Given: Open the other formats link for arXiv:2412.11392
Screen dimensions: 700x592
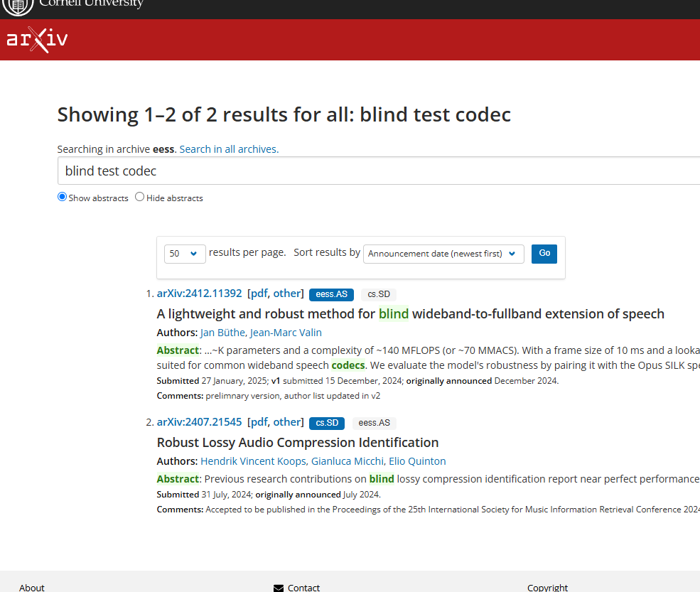Looking at the screenshot, I should [x=286, y=294].
